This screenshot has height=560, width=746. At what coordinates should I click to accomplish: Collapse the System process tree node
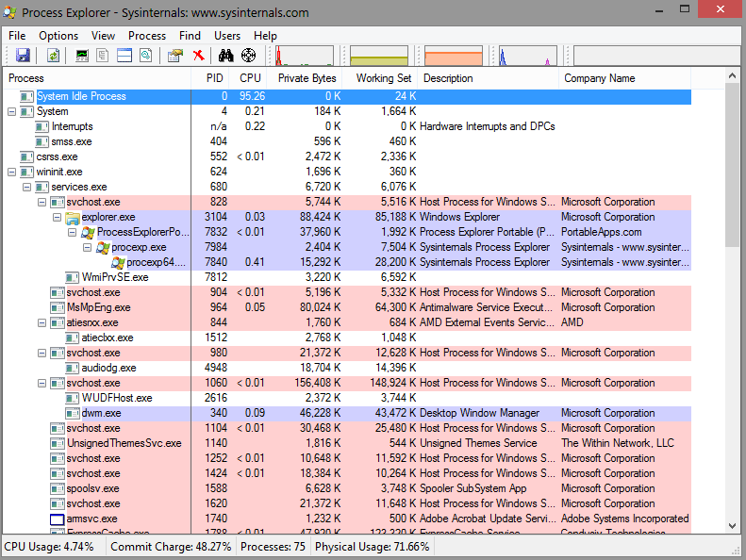point(12,112)
